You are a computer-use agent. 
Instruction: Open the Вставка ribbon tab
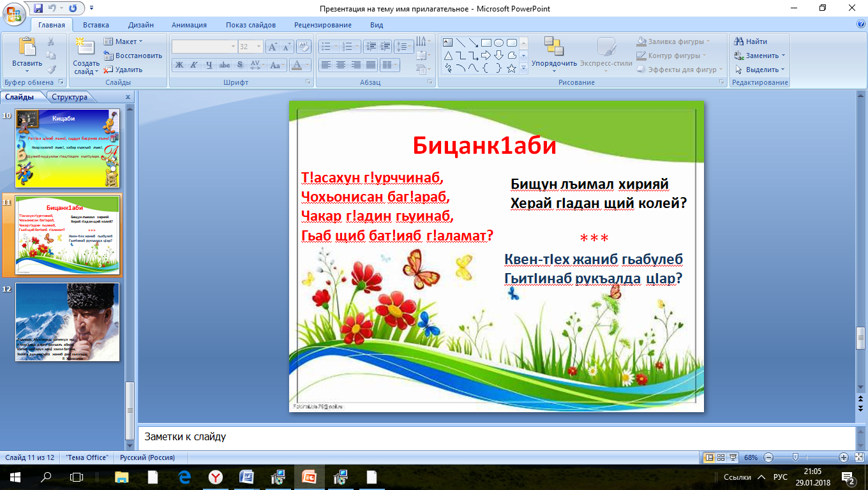click(x=96, y=25)
